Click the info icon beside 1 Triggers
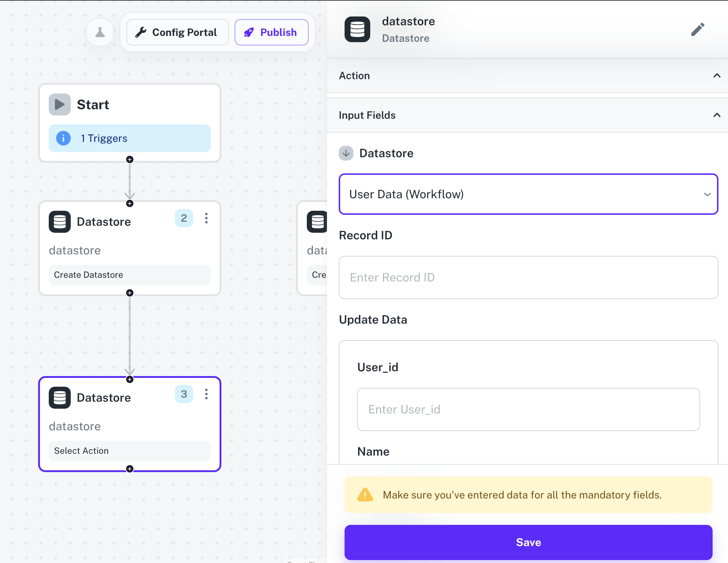 pyautogui.click(x=63, y=138)
